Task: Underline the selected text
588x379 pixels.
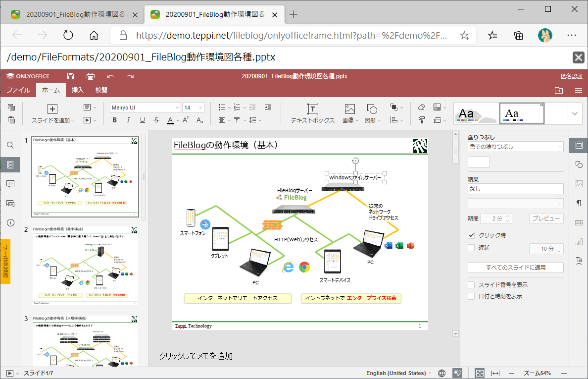Action: click(143, 120)
